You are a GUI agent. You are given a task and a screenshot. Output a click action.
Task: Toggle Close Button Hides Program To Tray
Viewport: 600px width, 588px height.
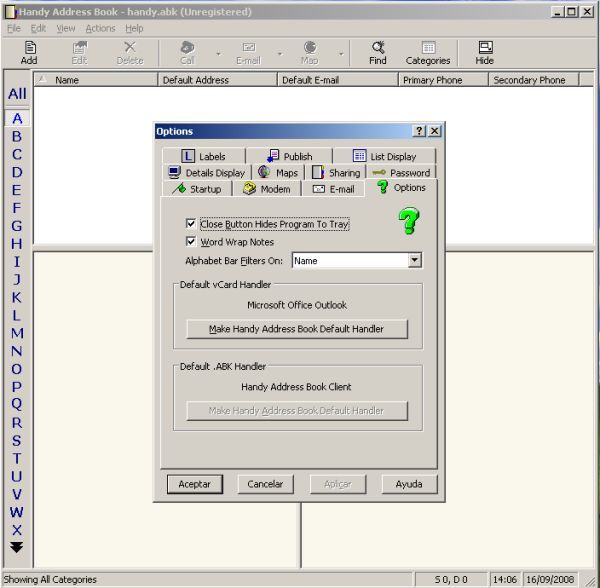pyautogui.click(x=191, y=223)
